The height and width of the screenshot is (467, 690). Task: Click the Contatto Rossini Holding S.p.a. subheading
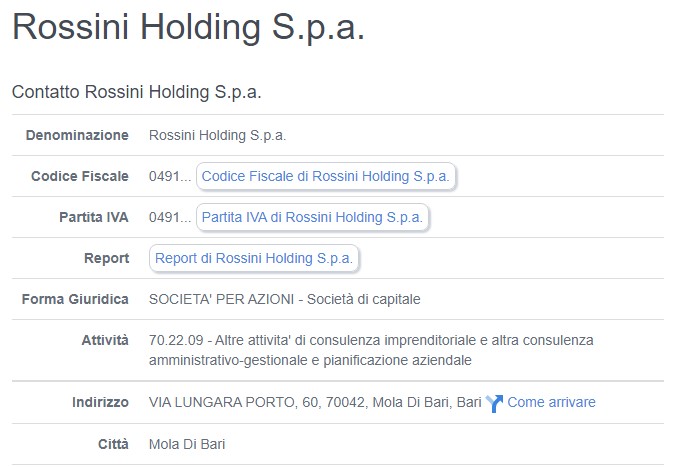[x=137, y=92]
